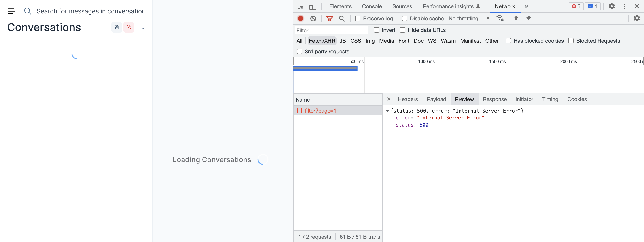Switch to the Console tab
This screenshot has height=242, width=644.
click(x=372, y=6)
